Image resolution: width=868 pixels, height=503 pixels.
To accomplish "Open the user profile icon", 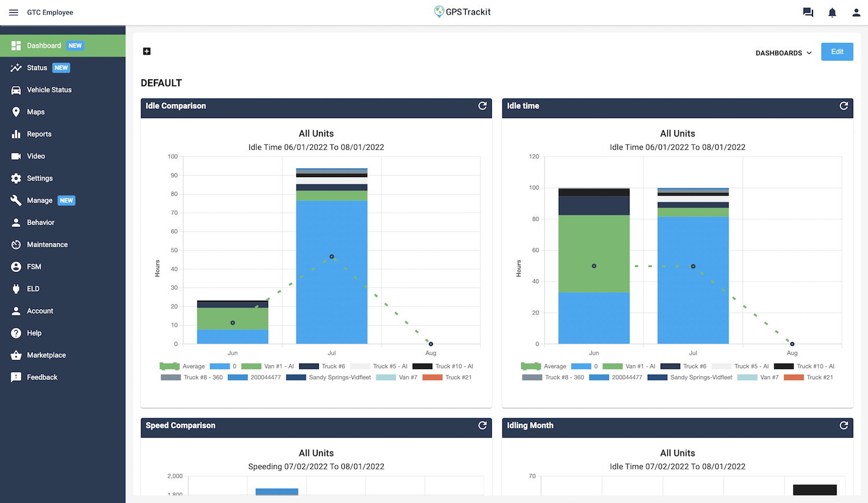I will (856, 12).
